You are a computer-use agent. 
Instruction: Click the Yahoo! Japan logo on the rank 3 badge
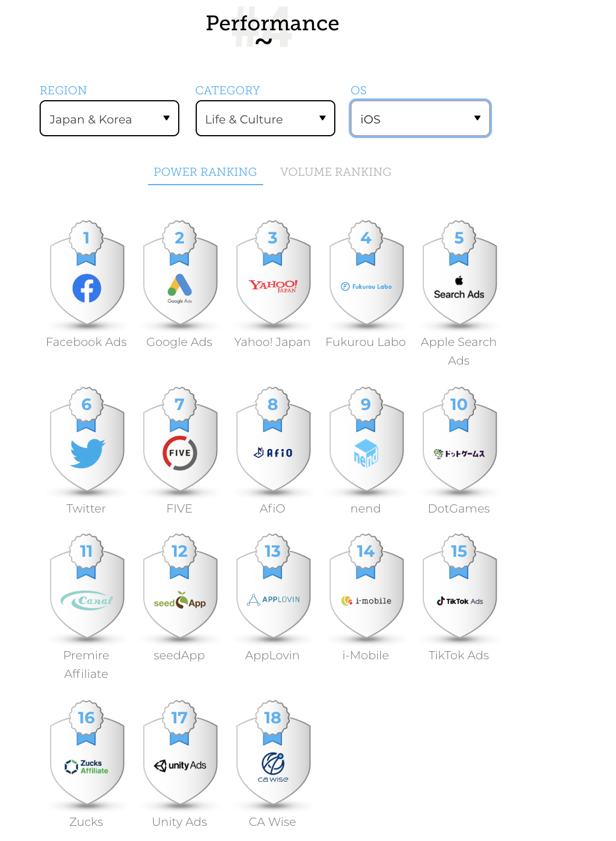[x=273, y=285]
